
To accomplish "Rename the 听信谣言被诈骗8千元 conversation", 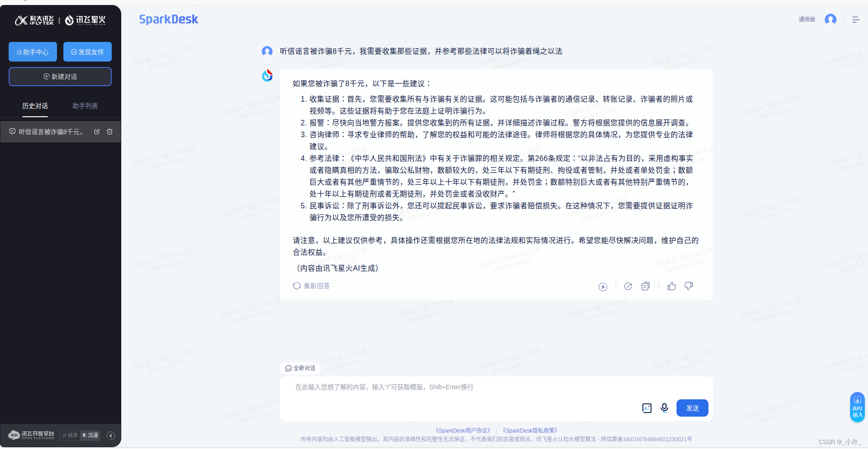I will point(97,132).
